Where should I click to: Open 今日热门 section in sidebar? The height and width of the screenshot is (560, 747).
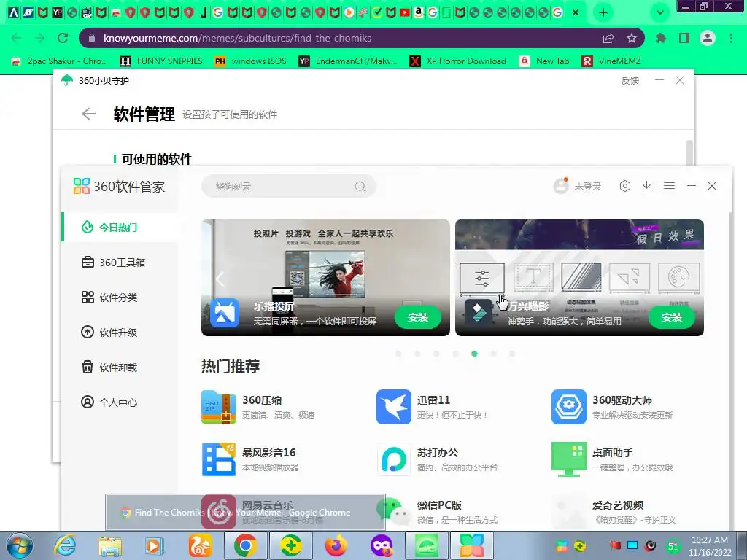[x=119, y=227]
